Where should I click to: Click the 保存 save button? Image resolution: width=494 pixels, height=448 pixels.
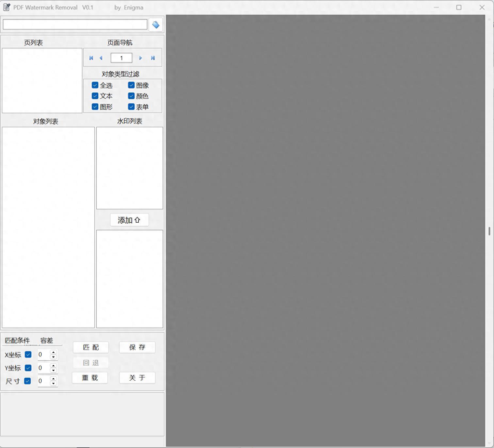click(137, 347)
